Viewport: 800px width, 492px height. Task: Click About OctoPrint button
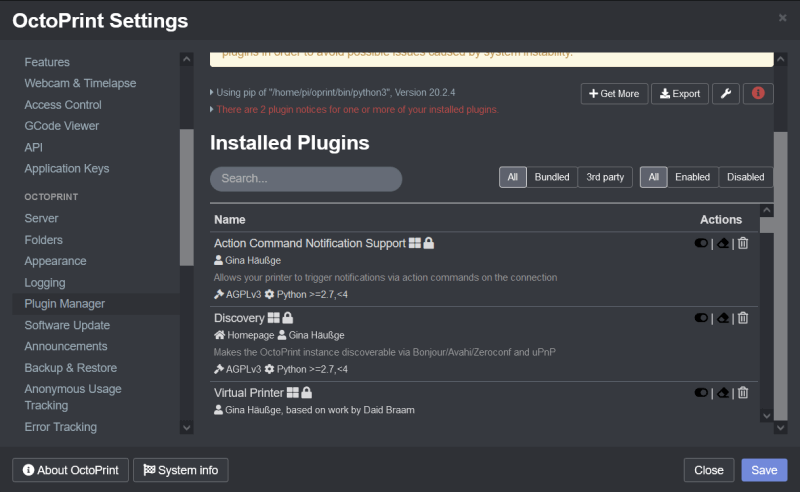pyautogui.click(x=70, y=470)
